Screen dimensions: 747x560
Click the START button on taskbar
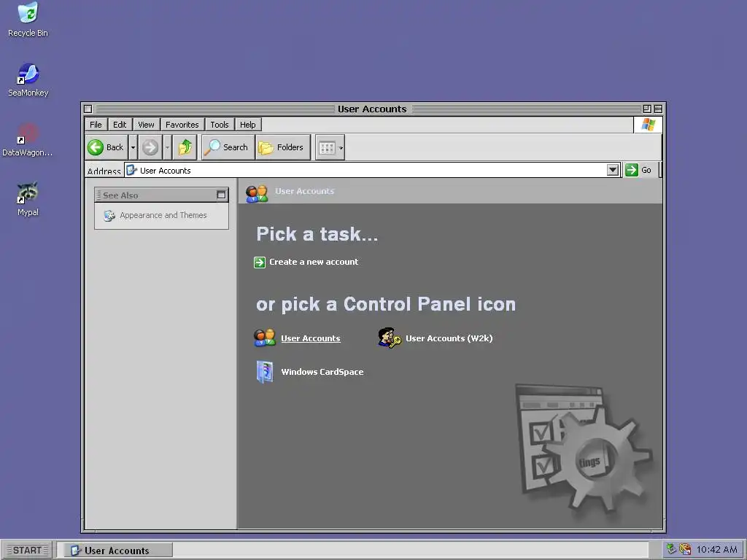point(27,550)
